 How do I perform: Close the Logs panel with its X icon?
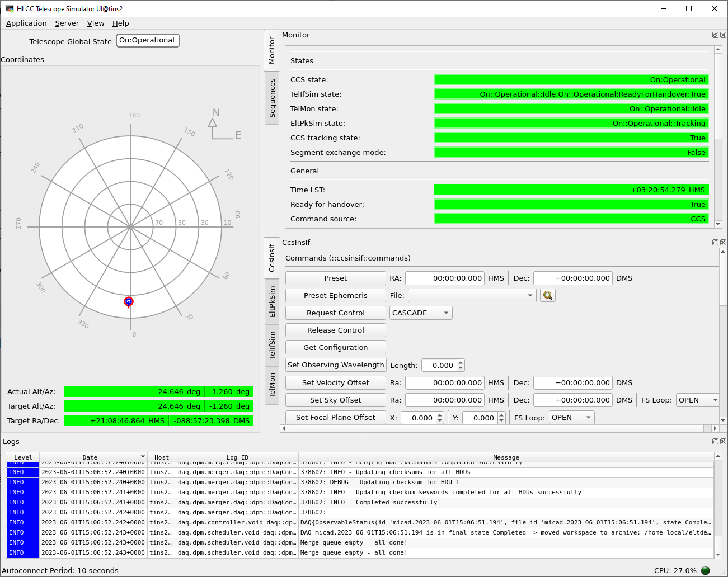(x=723, y=441)
